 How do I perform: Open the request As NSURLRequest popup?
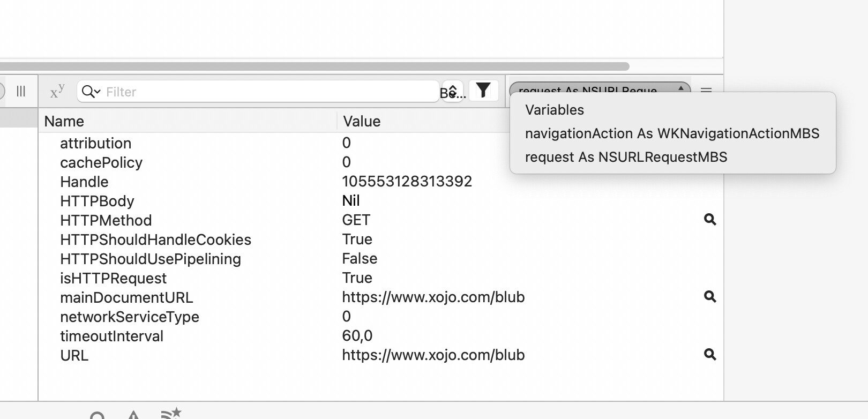click(x=599, y=88)
